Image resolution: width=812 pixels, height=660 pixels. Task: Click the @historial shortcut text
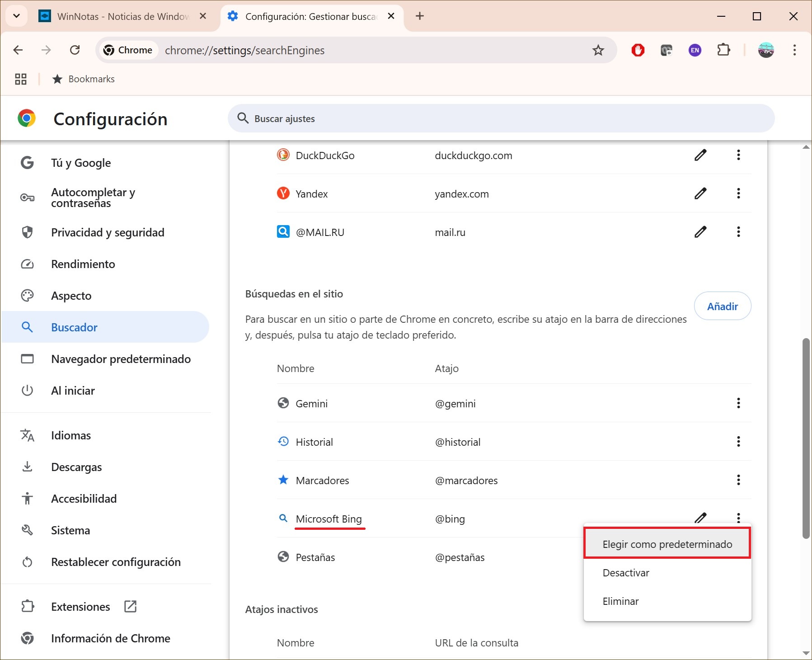tap(457, 442)
